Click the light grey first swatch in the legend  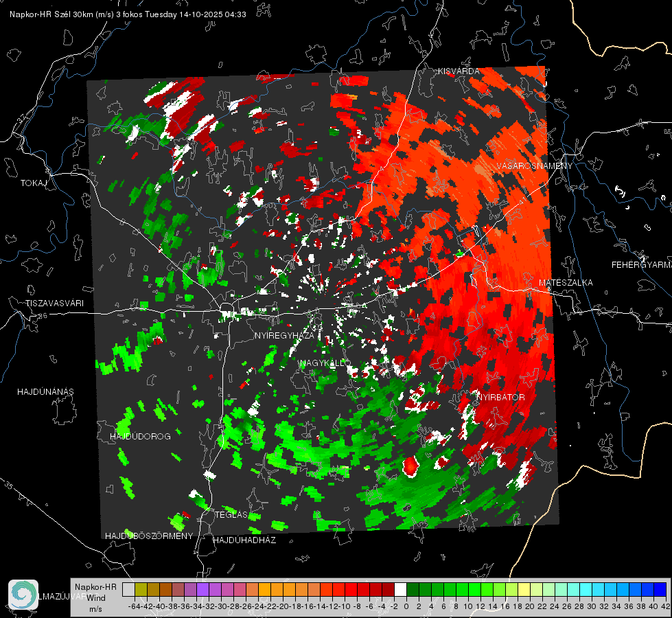click(128, 589)
